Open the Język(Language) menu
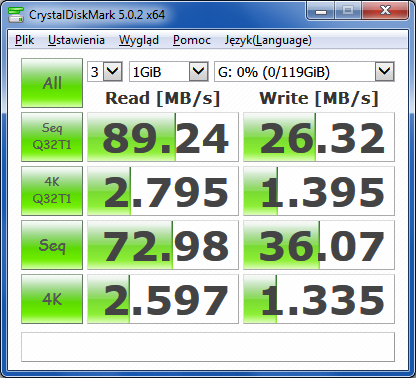 268,40
